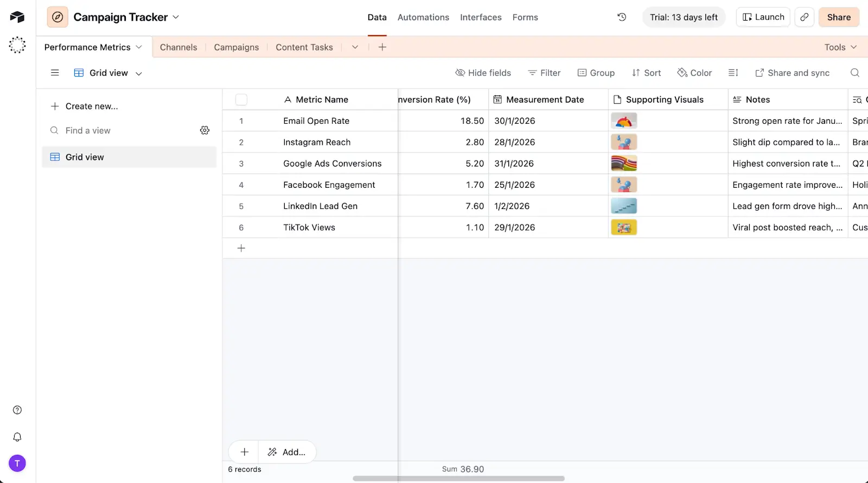Open LinkedIn Lead Gen attachment thumbnail
868x483 pixels.
pyautogui.click(x=624, y=206)
